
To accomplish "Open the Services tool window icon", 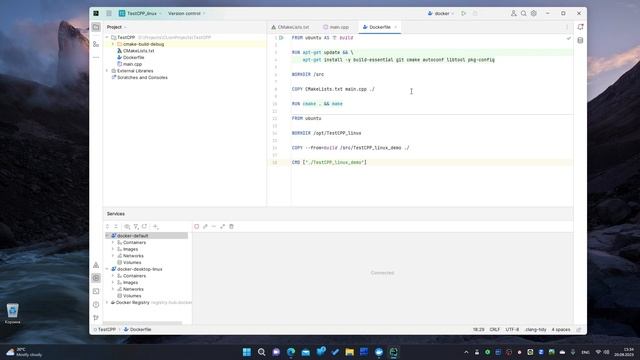I will tap(96, 278).
